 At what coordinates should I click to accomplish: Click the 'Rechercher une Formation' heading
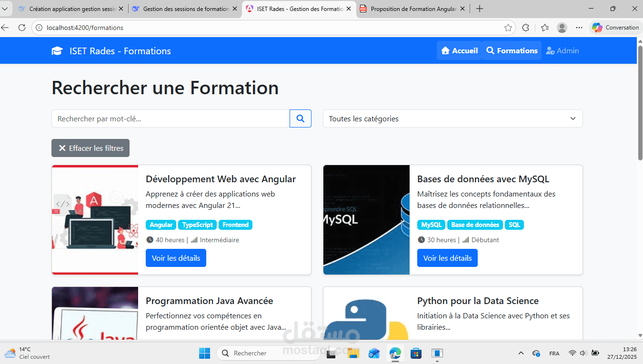(x=165, y=88)
